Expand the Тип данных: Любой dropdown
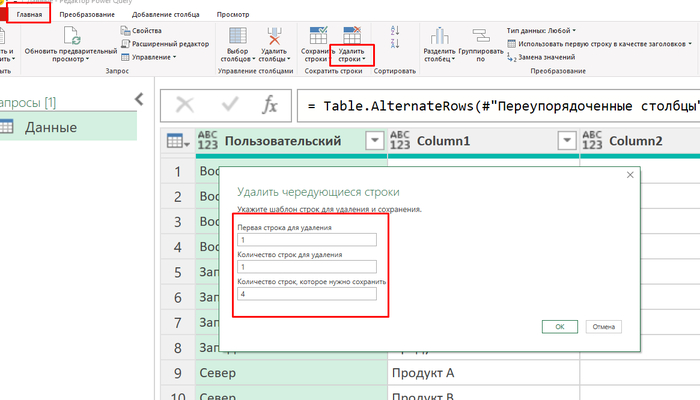700x400 pixels. coord(541,30)
